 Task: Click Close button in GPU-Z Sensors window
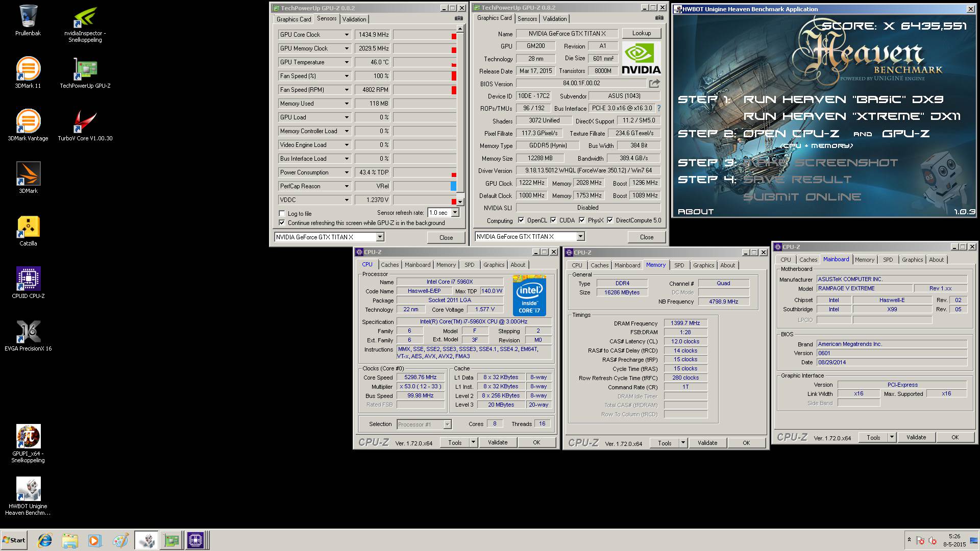click(x=446, y=238)
